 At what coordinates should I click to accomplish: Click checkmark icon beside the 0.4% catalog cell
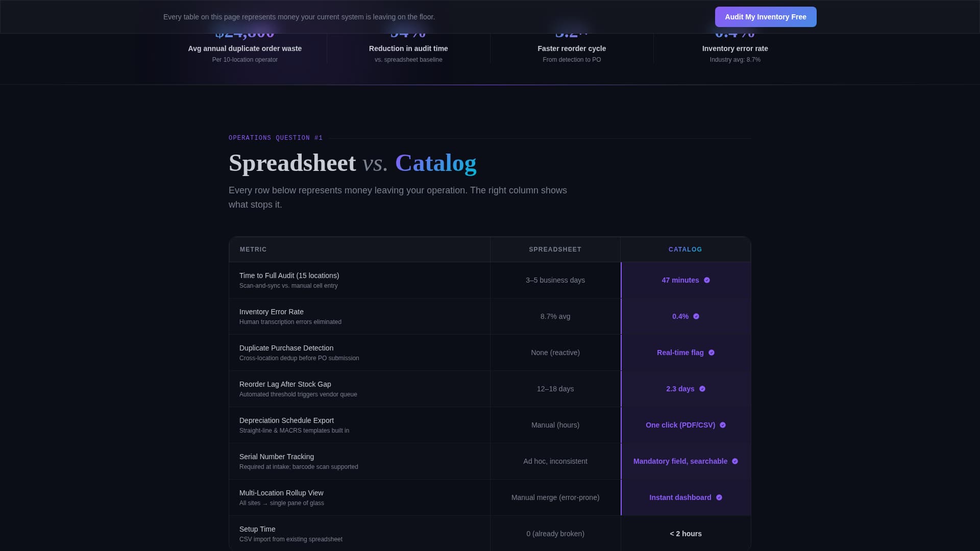pos(696,316)
